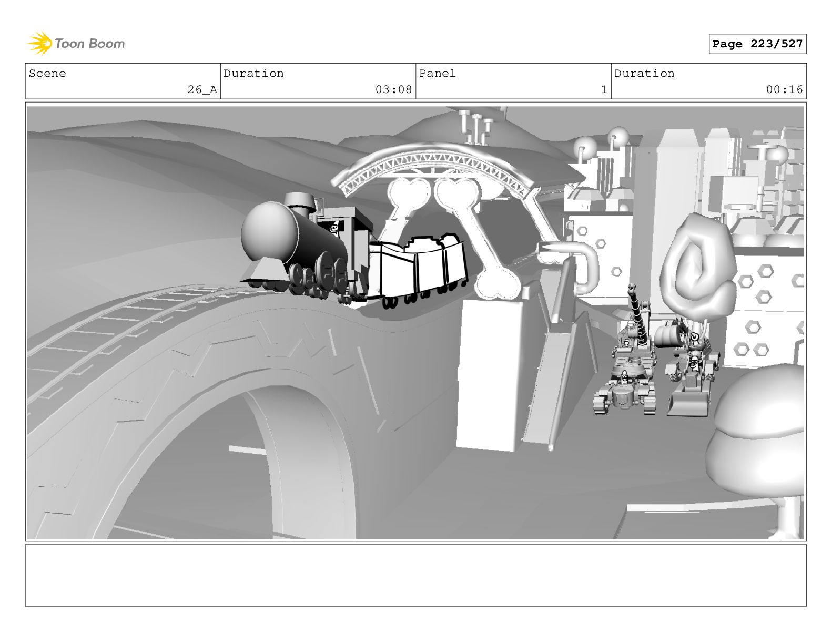Click the Toon Boom logo
Image resolution: width=832 pixels, height=644 pixels.
(x=76, y=44)
